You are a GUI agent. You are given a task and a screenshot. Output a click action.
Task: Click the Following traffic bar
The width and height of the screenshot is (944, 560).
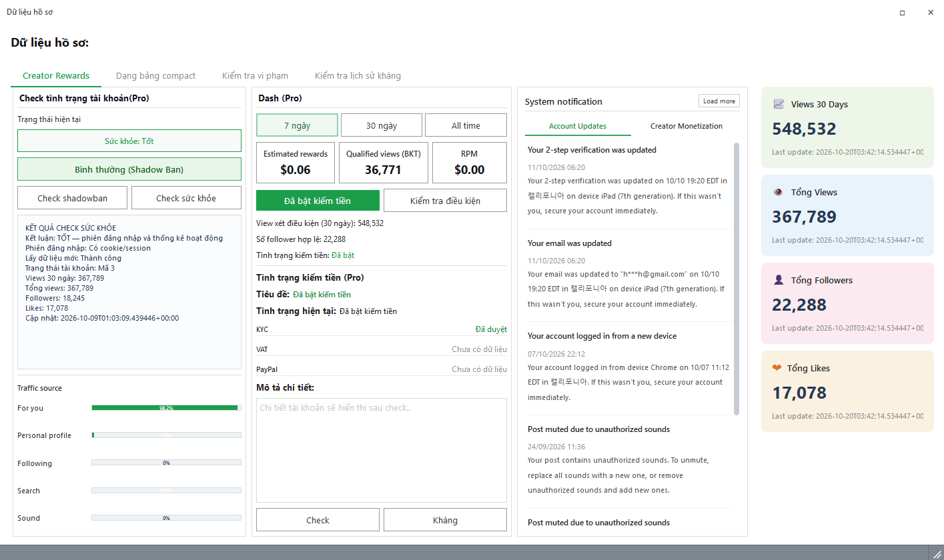(x=166, y=463)
